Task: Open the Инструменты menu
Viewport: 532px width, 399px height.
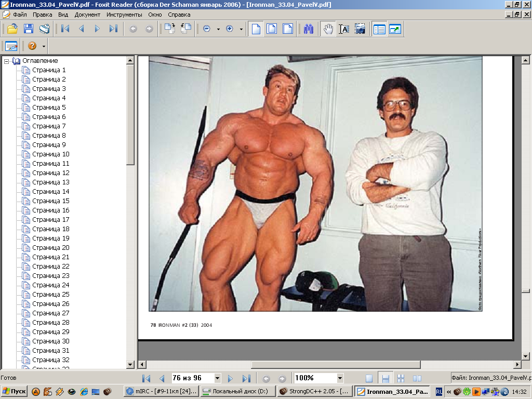Action: pos(124,15)
